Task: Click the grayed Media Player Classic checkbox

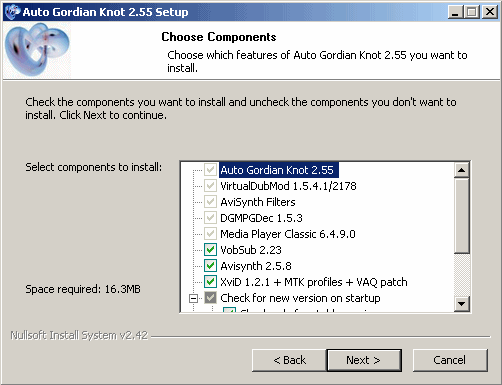Action: tap(210, 234)
